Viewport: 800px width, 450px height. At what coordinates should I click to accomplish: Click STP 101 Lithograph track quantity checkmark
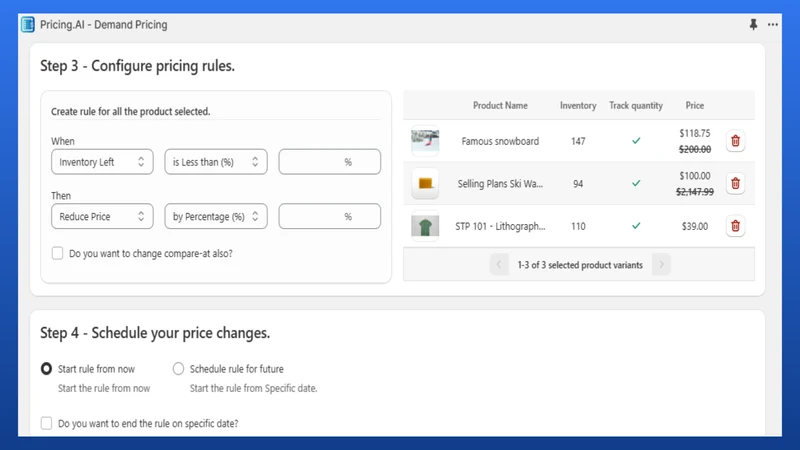click(x=636, y=226)
